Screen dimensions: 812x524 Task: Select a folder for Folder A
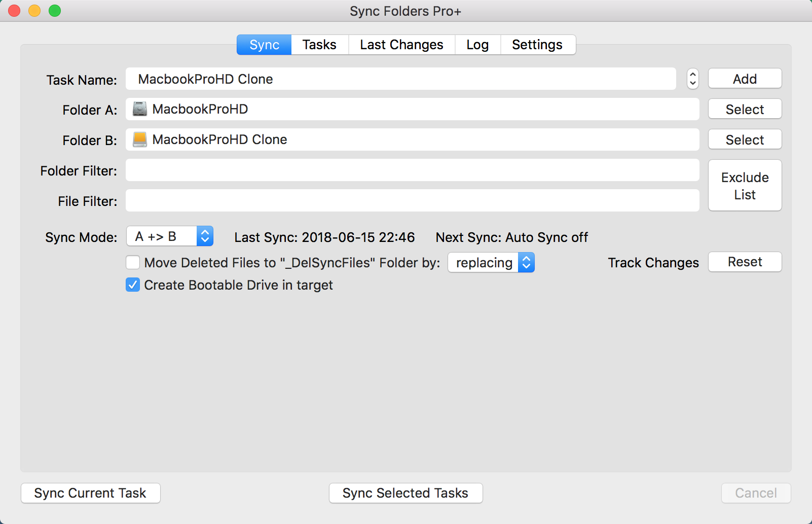point(744,109)
